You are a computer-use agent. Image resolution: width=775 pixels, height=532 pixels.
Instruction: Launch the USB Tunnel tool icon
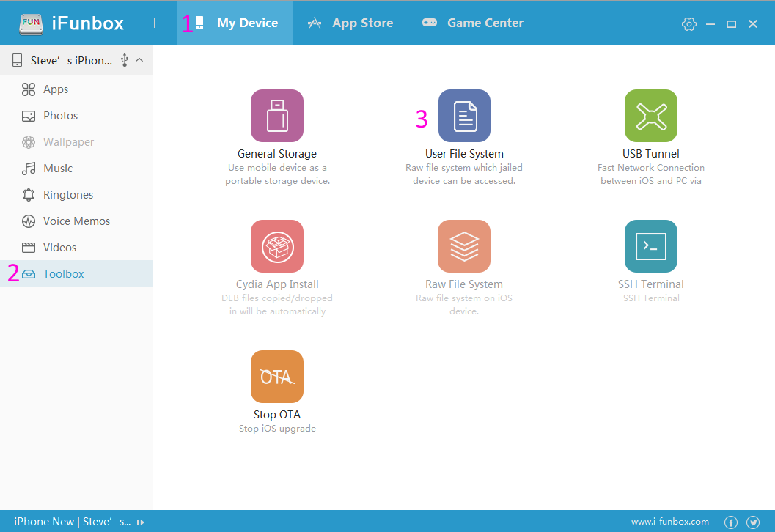click(x=651, y=116)
